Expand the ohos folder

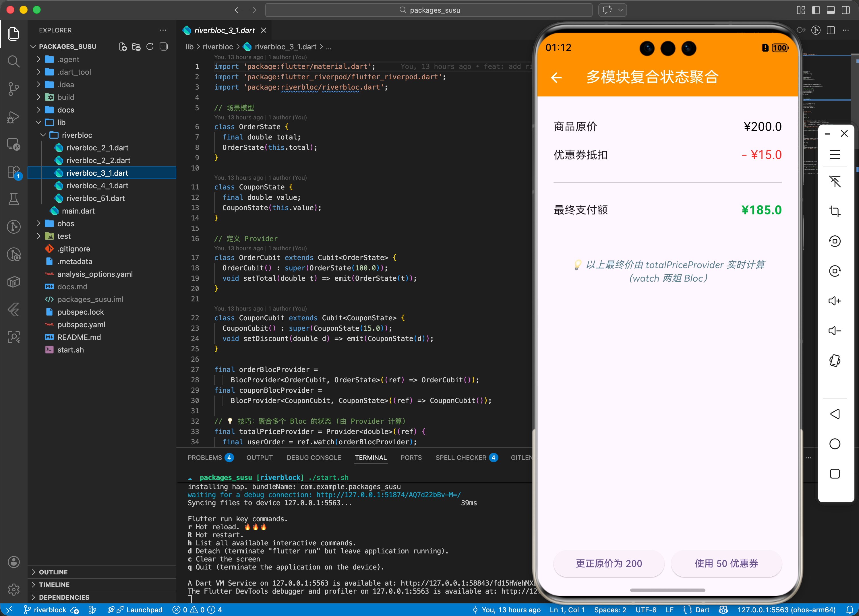65,223
